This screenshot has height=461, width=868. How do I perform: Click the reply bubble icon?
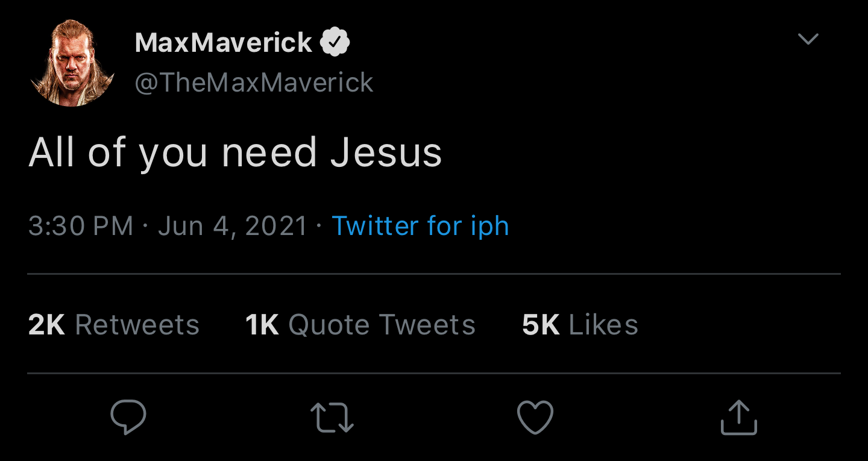point(128,416)
